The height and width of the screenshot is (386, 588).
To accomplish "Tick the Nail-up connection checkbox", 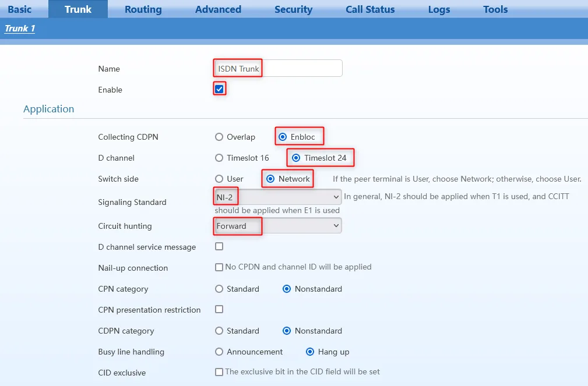I will (x=219, y=267).
